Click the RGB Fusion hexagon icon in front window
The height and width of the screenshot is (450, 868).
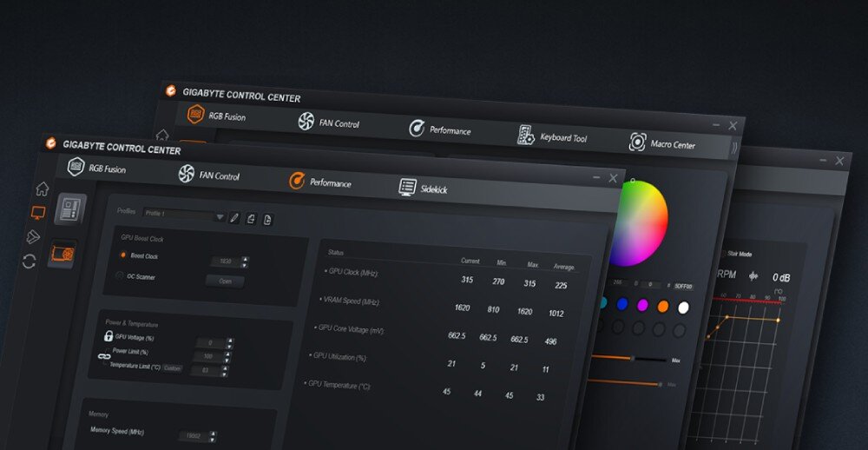tap(76, 166)
